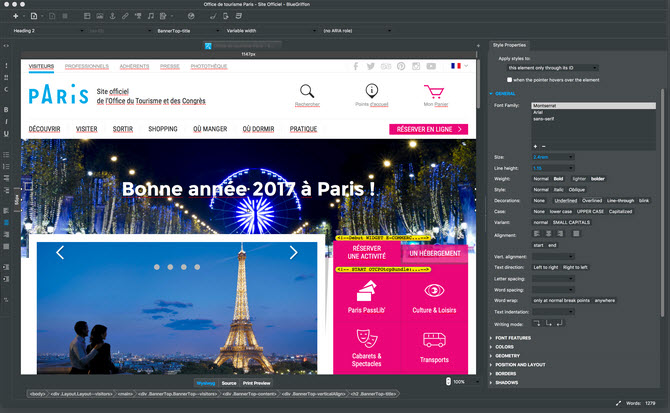Expand the Geometry section
The width and height of the screenshot is (670, 413).
click(x=505, y=356)
